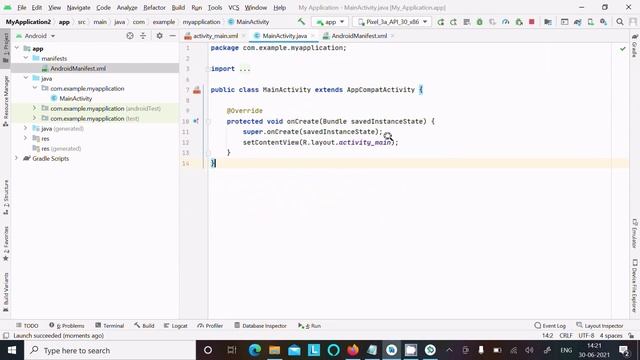
Task: Click the related XML file gutter icon
Action: coord(197,90)
